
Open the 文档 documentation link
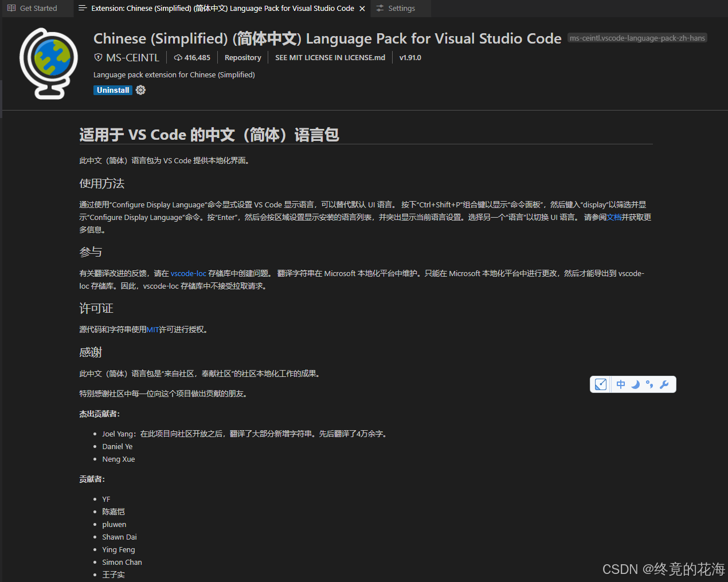pos(614,217)
